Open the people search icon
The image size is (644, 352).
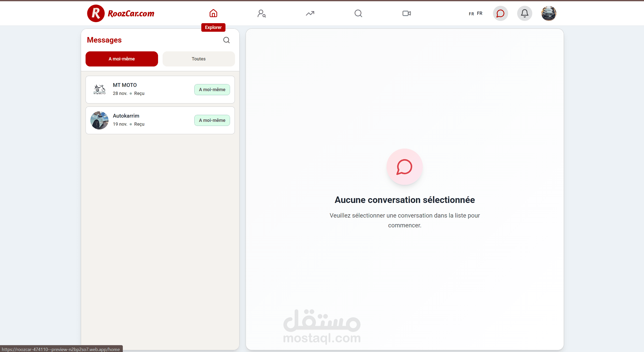point(261,13)
